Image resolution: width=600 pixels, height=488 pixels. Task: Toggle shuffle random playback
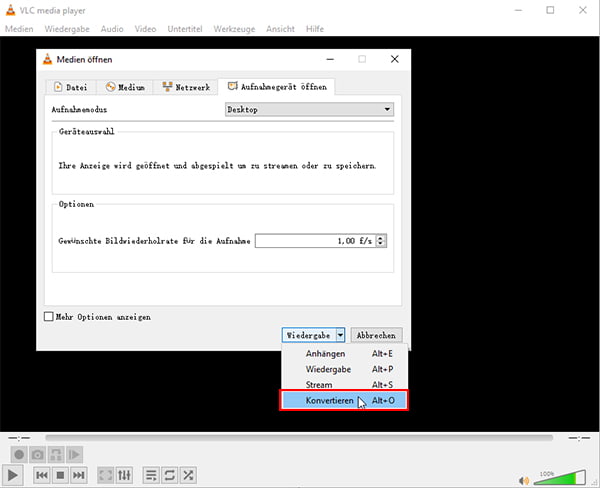(188, 475)
